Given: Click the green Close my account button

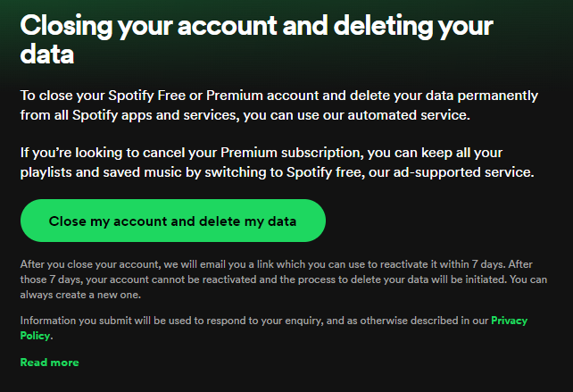Looking at the screenshot, I should pyautogui.click(x=172, y=221).
